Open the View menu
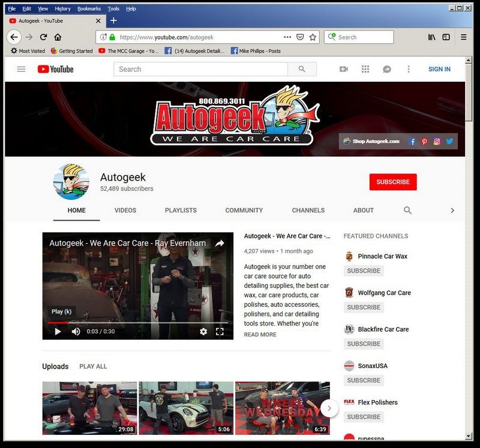Screen dimensions: 480x448 click(x=43, y=8)
